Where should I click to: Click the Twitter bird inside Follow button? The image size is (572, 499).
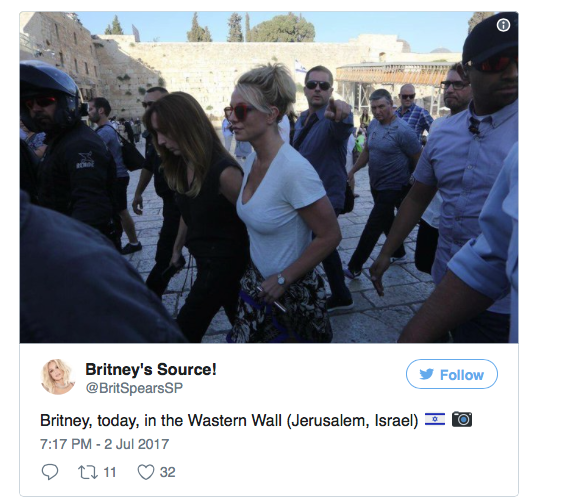pos(426,374)
